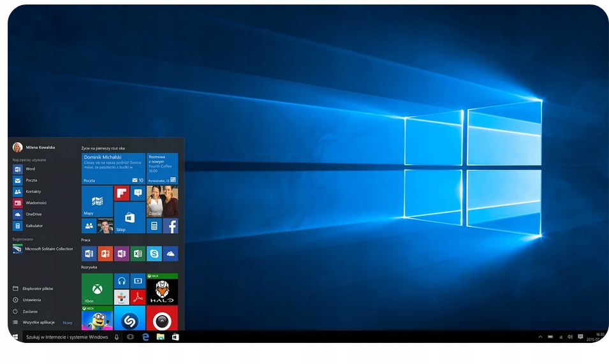The width and height of the screenshot is (609, 364).
Task: Launch Kontakty from the most used list
Action: pos(27,192)
